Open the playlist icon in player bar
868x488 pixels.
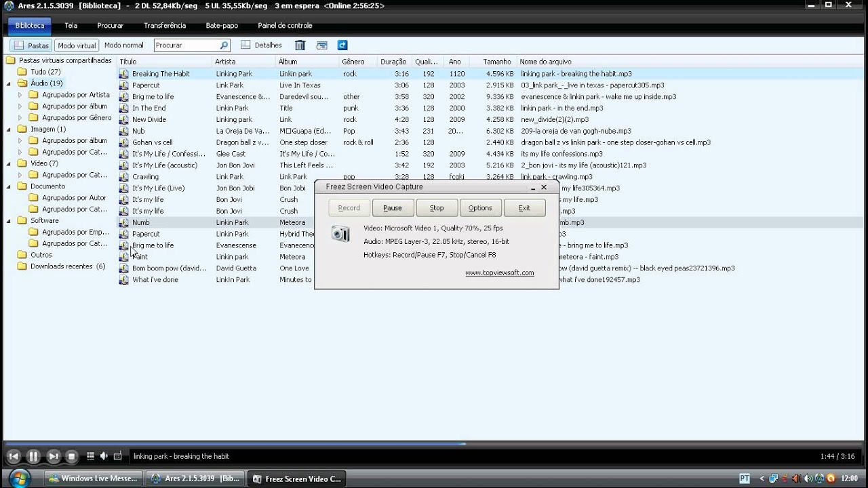coord(89,457)
